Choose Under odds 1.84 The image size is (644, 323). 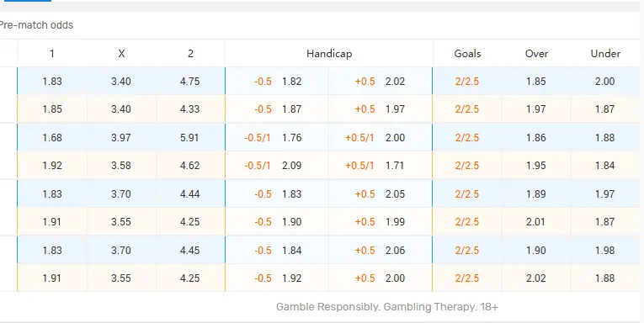click(x=605, y=166)
